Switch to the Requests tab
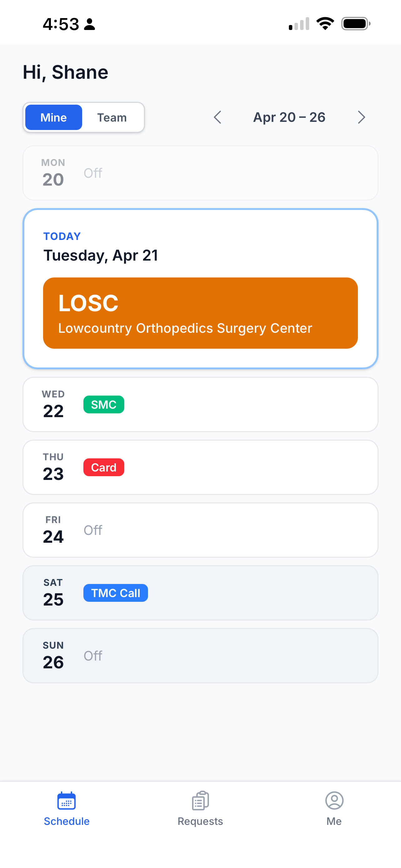 coord(200,811)
